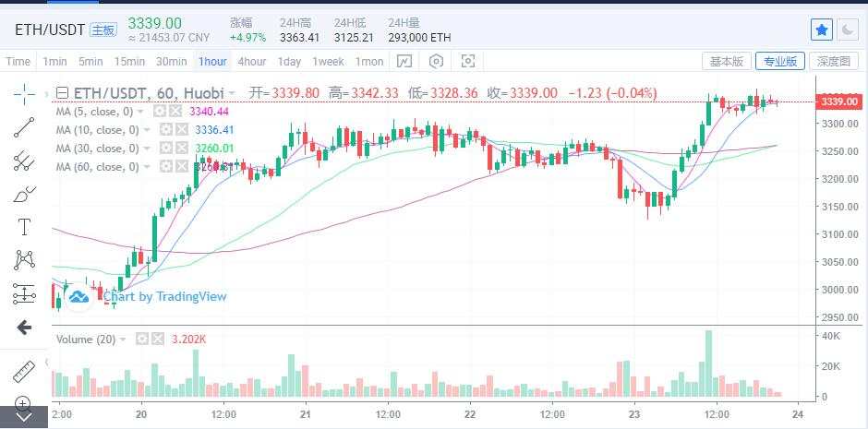Select the text annotation tool
Screen dimensions: 868x429
24,227
